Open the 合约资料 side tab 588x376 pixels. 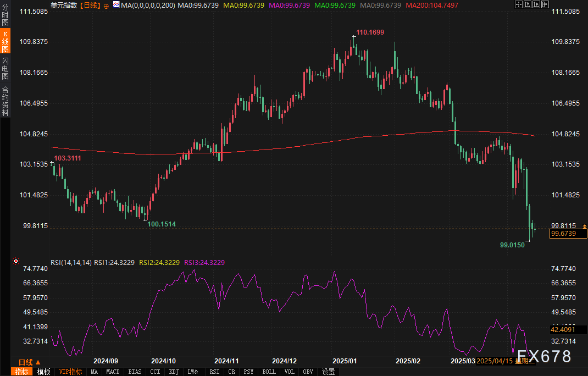[x=5, y=101]
